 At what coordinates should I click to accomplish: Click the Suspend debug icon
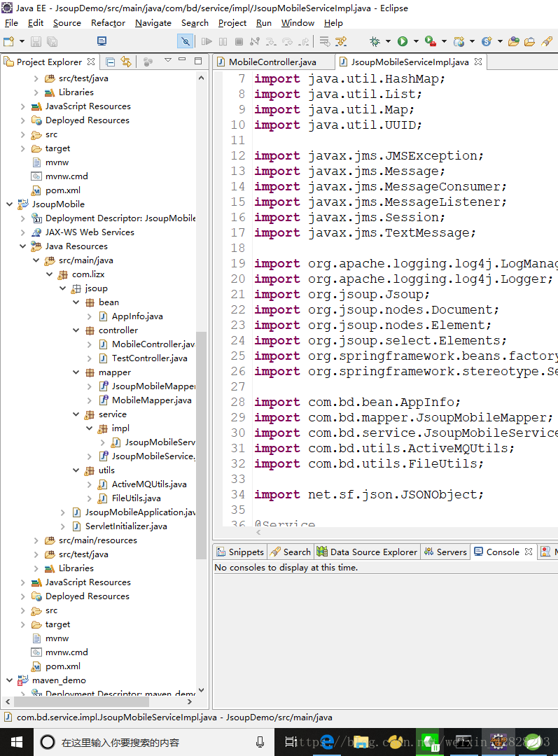point(223,41)
